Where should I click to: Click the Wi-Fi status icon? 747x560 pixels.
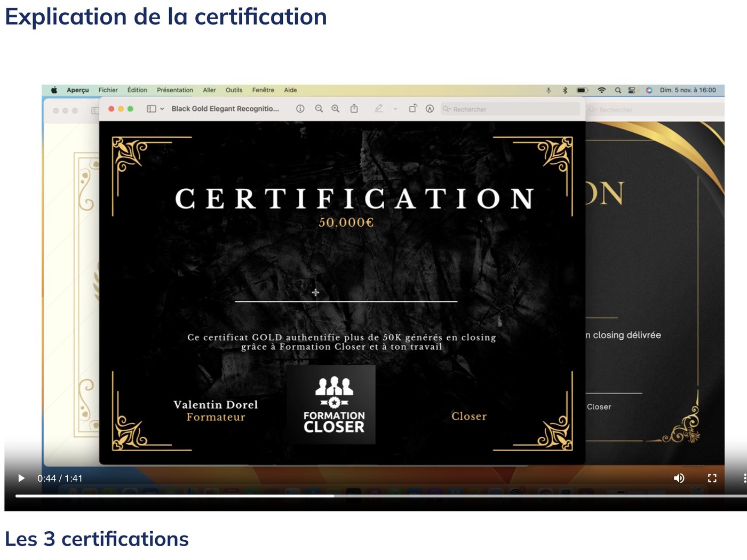click(602, 90)
